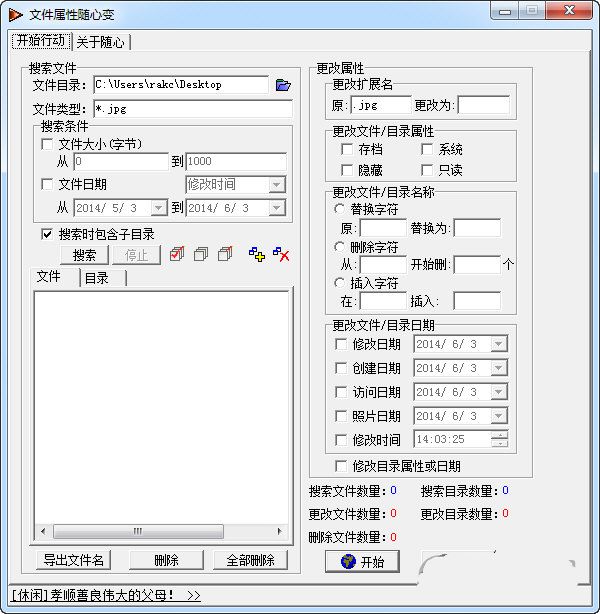Enable the 文件大小 (字节) checkbox
The height and width of the screenshot is (614, 600).
coord(47,145)
